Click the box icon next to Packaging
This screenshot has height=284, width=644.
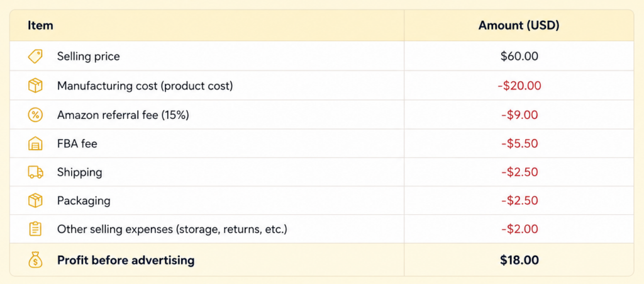coord(35,201)
